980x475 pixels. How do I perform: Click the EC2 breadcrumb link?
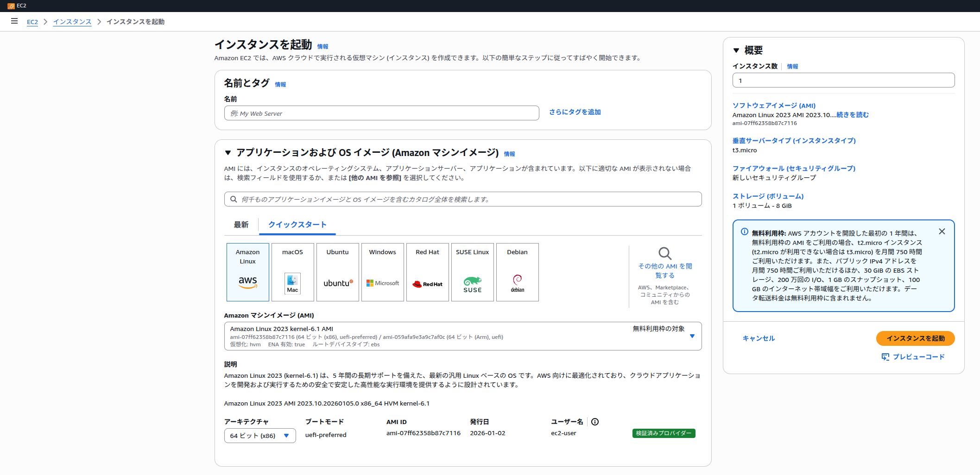(x=32, y=22)
